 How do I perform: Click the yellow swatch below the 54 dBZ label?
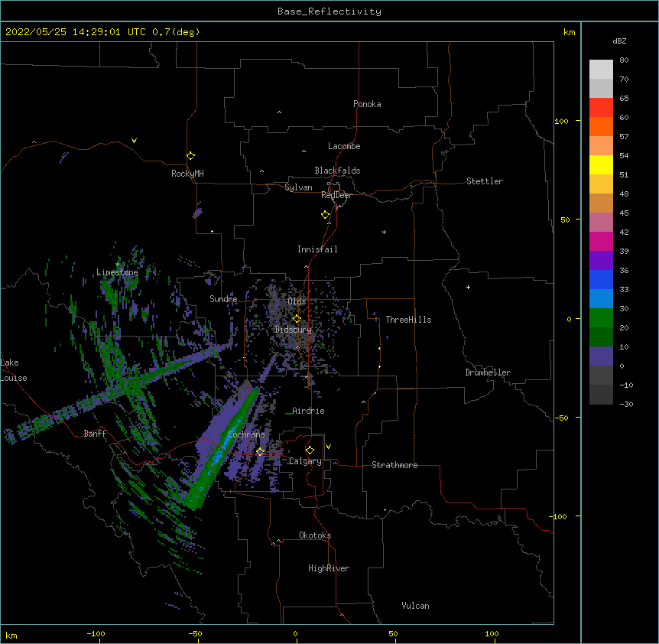[x=601, y=164]
